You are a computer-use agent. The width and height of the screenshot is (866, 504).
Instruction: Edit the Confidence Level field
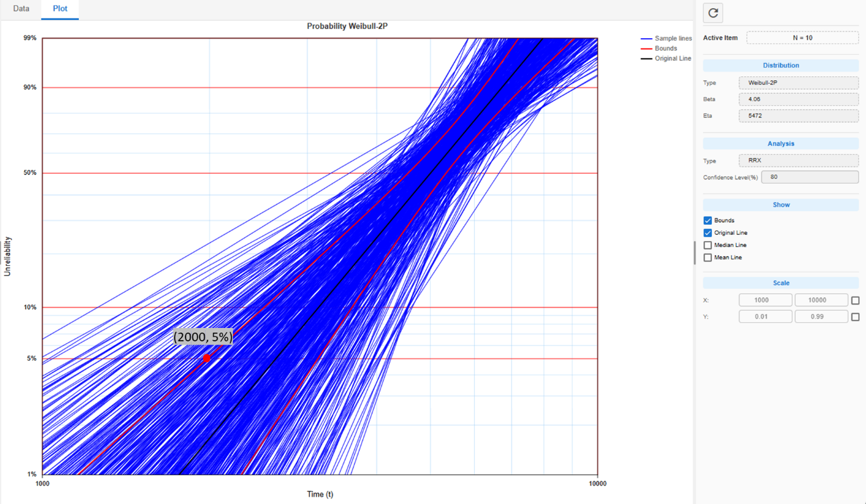point(810,177)
